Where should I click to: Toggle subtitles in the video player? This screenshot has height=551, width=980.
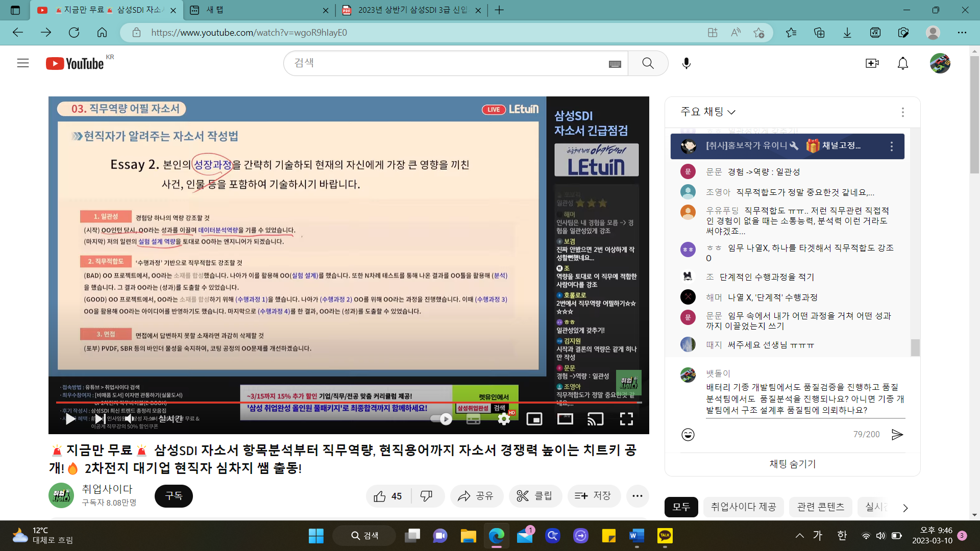point(473,419)
